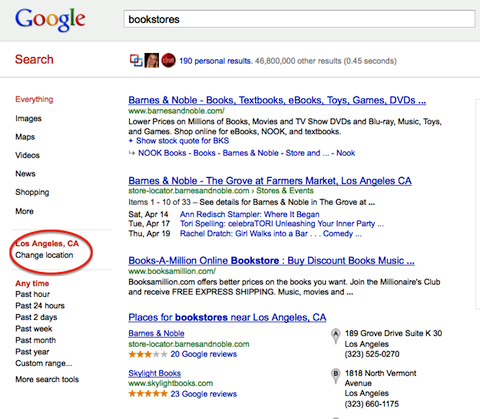Open the woman's profile photo thumbnail
The height and width of the screenshot is (419, 480).
click(x=152, y=60)
